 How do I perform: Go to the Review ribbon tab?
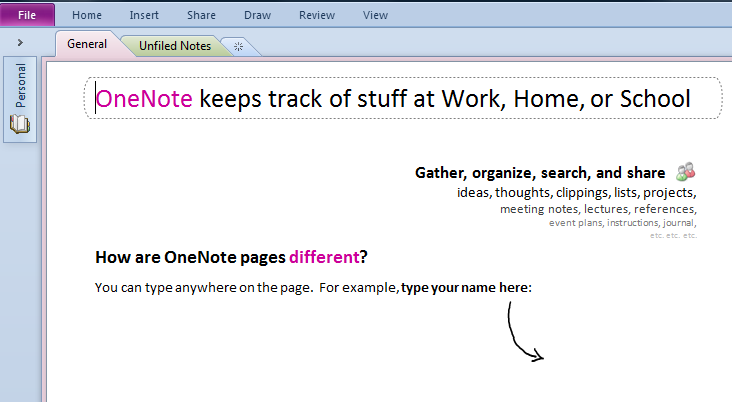(317, 15)
